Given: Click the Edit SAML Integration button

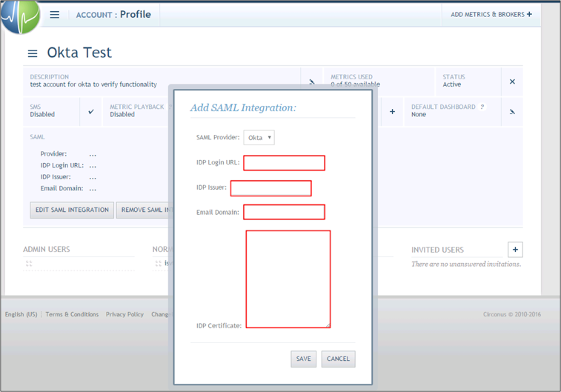Looking at the screenshot, I should tap(72, 210).
